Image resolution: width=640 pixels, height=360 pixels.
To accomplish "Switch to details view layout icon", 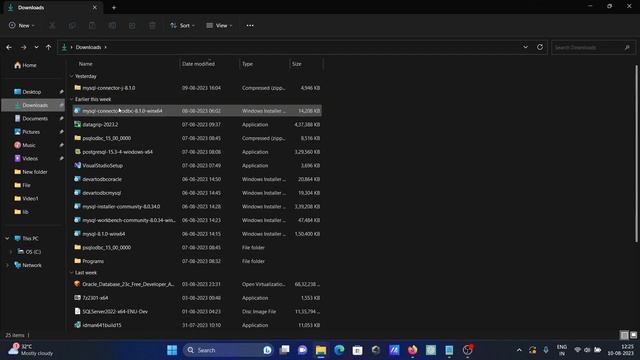I will pos(624,335).
